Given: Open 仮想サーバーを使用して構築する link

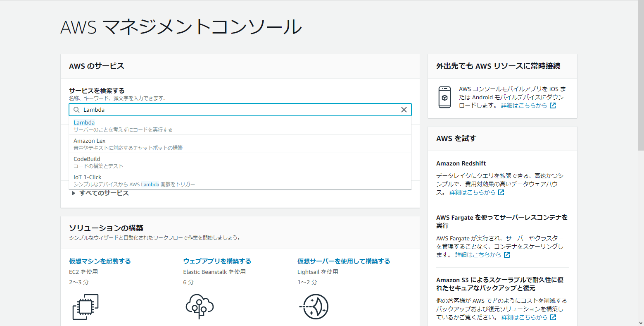Looking at the screenshot, I should (x=344, y=261).
